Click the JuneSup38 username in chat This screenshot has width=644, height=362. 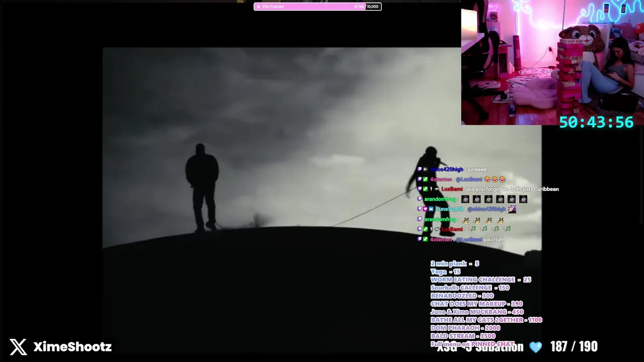coord(449,209)
